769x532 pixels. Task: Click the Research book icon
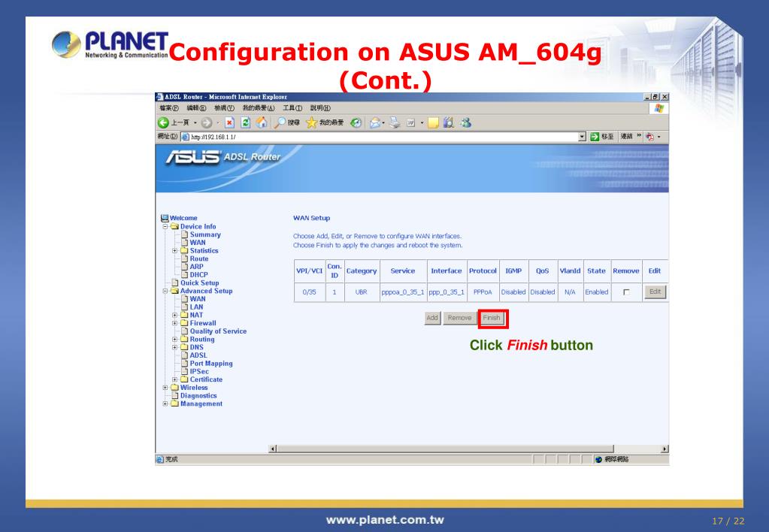coord(448,122)
